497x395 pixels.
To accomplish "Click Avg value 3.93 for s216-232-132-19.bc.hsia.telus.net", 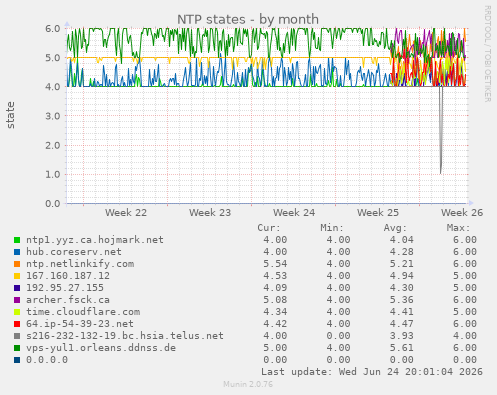I will click(402, 336).
